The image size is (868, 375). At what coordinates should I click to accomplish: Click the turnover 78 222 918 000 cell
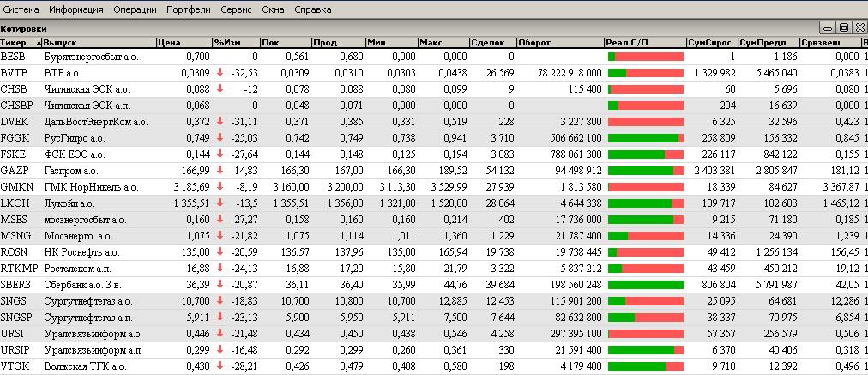(569, 73)
